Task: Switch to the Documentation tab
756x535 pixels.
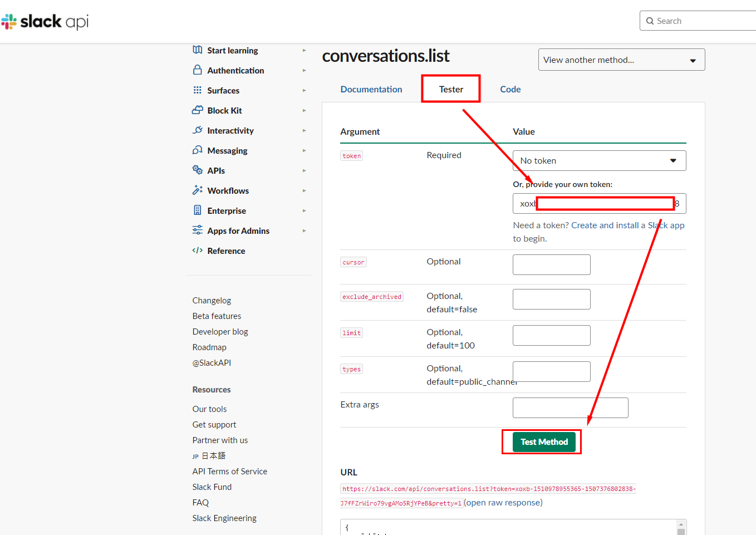Action: coord(371,89)
